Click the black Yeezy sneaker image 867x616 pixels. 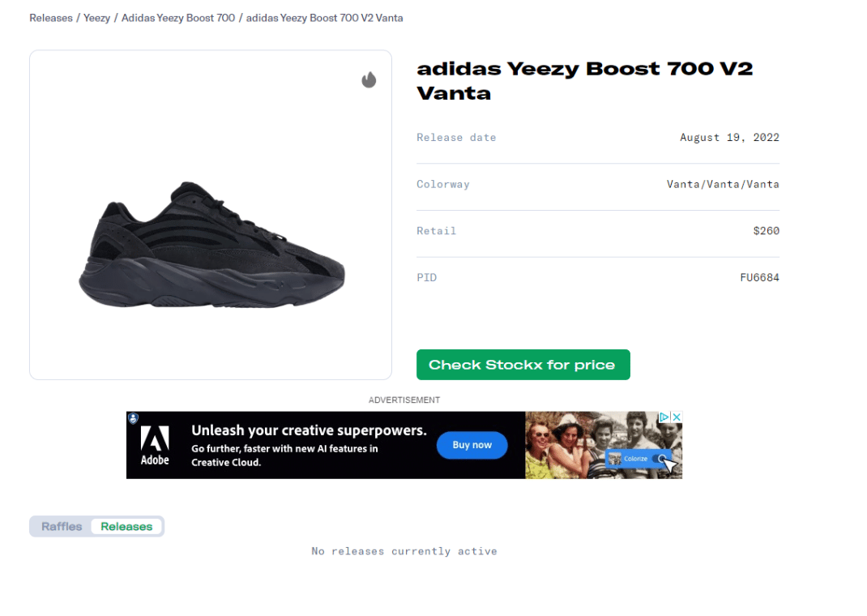coord(211,245)
